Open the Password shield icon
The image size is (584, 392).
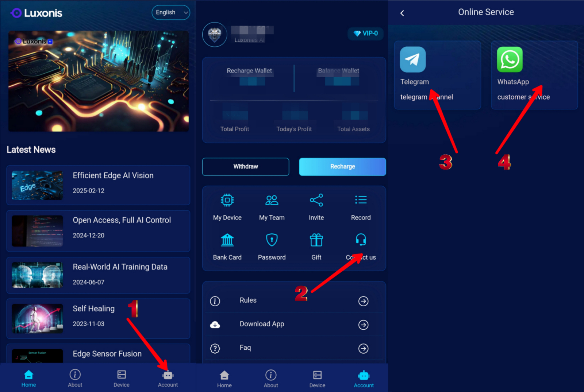click(272, 240)
